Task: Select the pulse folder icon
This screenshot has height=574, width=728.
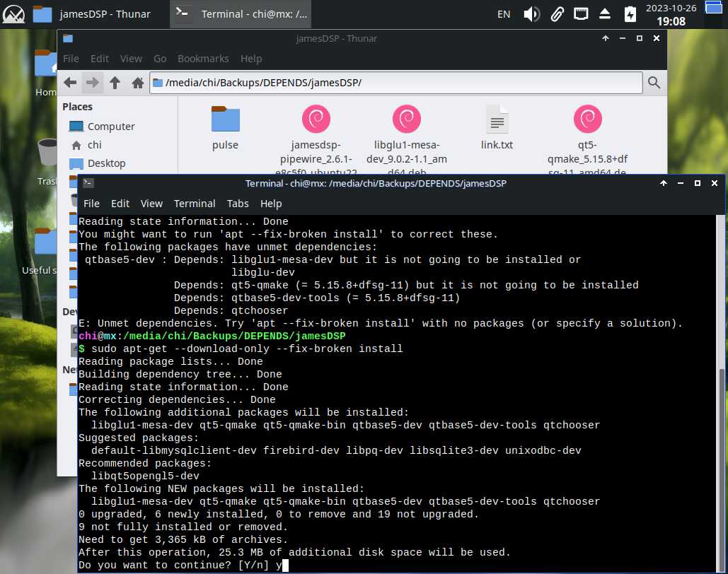Action: (x=225, y=119)
